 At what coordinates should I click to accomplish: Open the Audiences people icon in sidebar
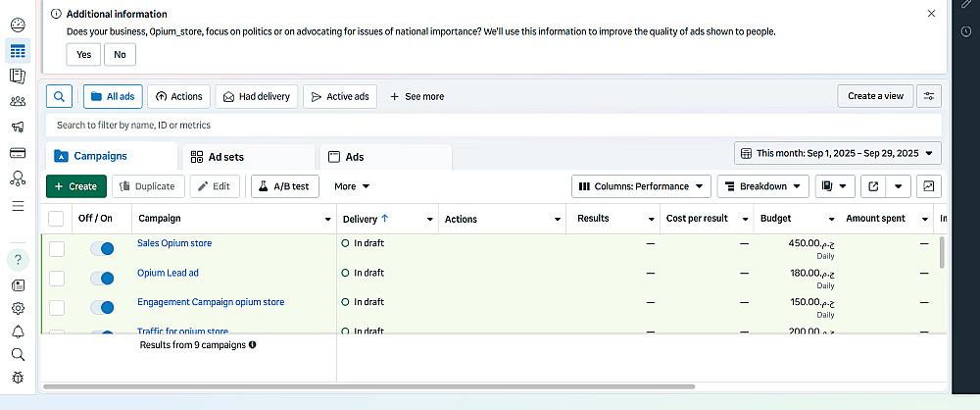click(18, 101)
